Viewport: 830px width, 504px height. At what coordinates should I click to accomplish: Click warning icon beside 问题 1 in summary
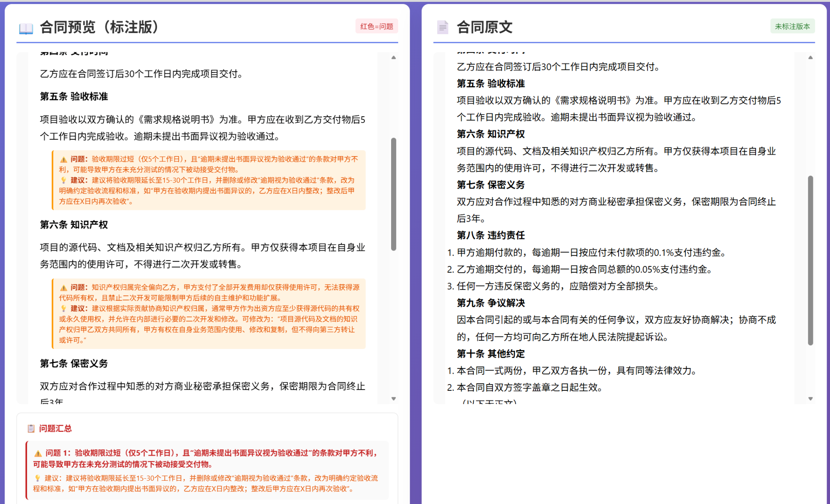[38, 453]
